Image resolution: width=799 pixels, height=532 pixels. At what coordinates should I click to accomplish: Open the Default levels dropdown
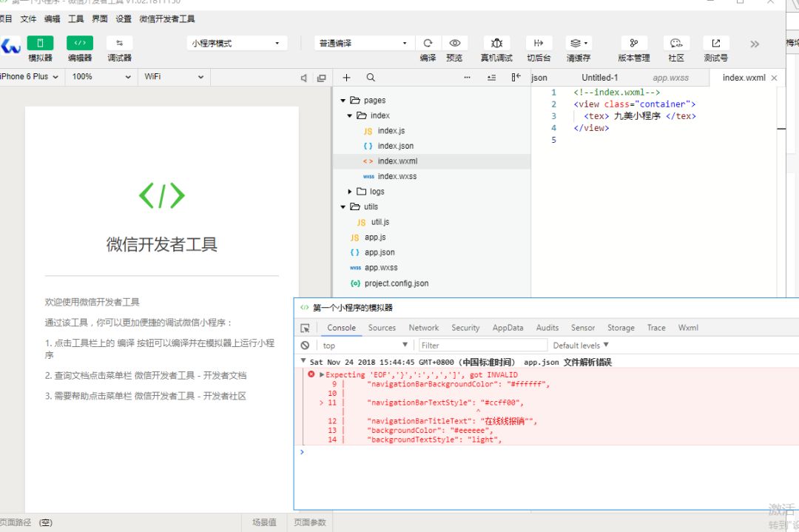click(581, 346)
